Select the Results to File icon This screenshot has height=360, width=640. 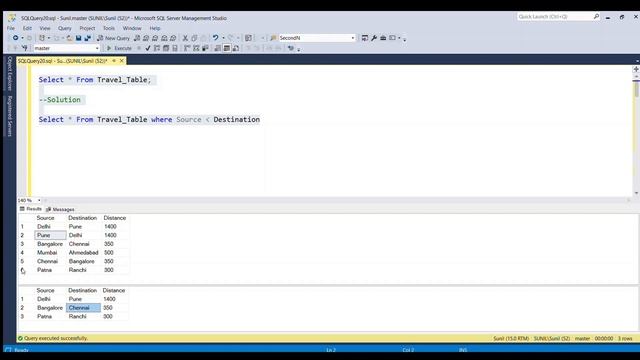[x=236, y=48]
